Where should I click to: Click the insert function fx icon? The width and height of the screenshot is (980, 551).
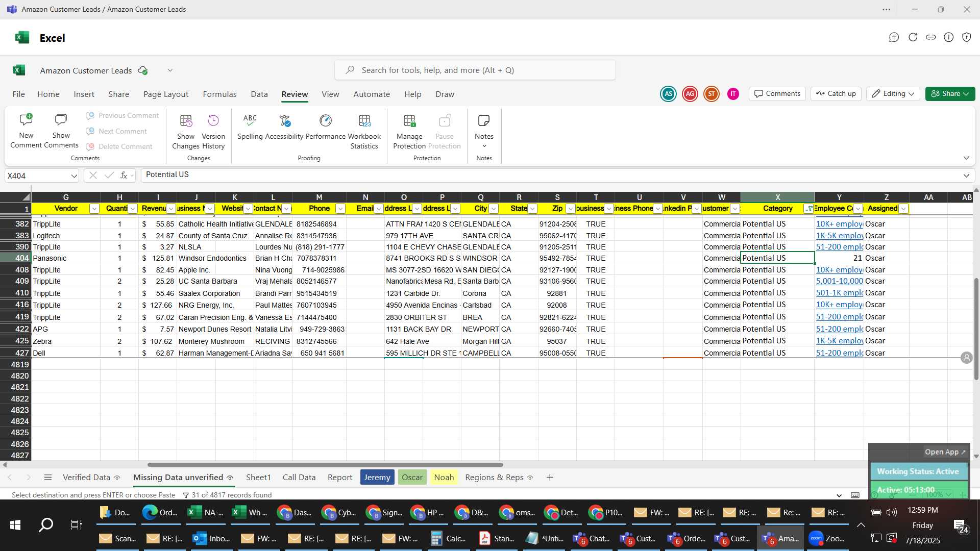click(x=124, y=176)
